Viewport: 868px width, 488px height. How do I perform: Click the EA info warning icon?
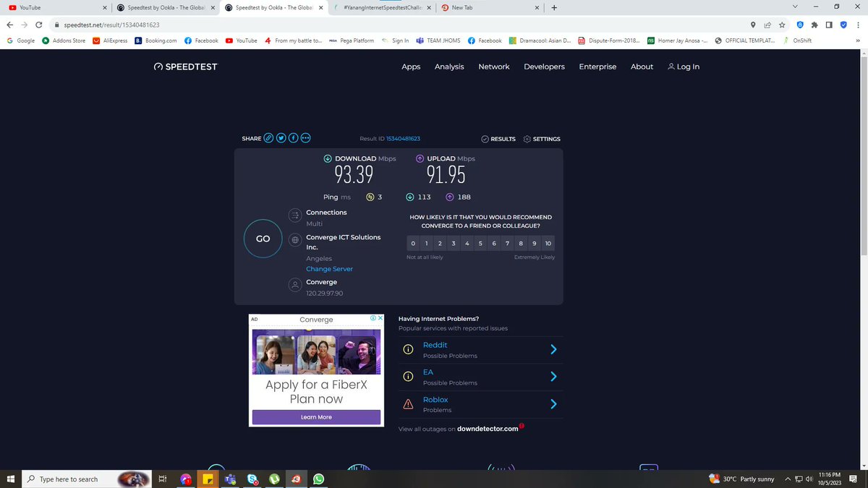408,376
